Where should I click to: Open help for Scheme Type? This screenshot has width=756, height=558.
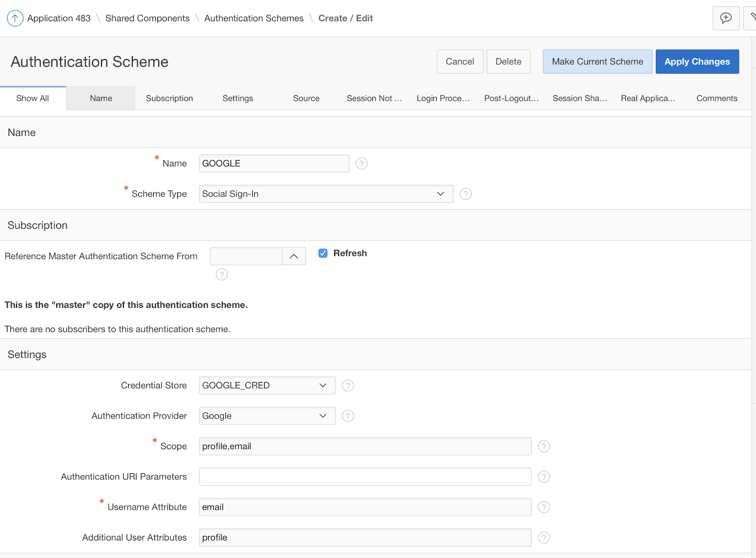click(465, 193)
